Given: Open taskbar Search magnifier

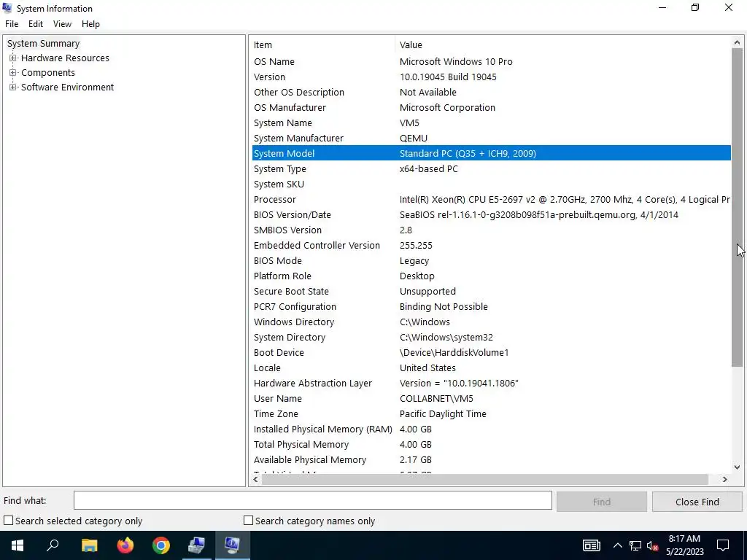Looking at the screenshot, I should tap(53, 545).
